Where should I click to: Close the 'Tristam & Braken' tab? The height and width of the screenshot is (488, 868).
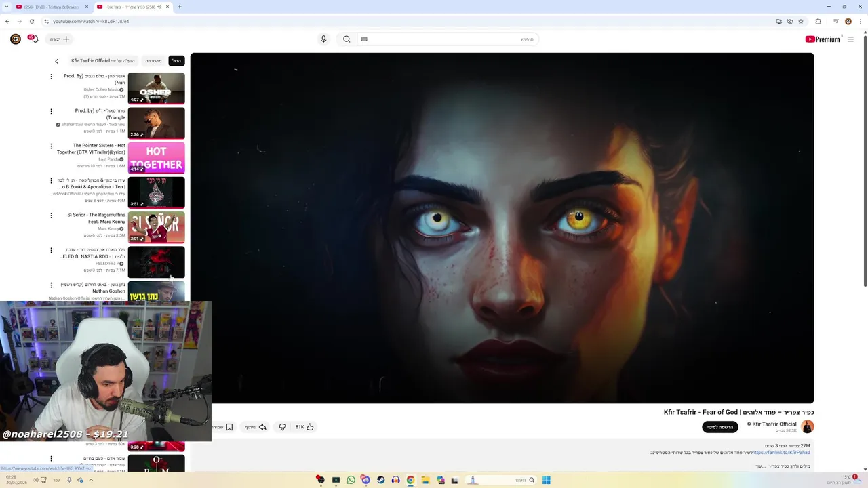pos(87,7)
